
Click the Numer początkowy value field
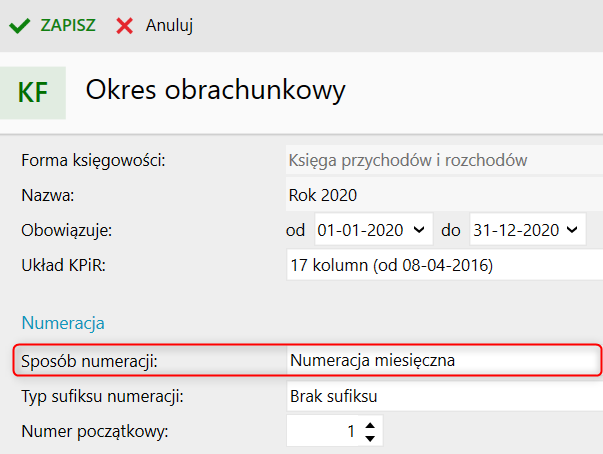pyautogui.click(x=323, y=431)
